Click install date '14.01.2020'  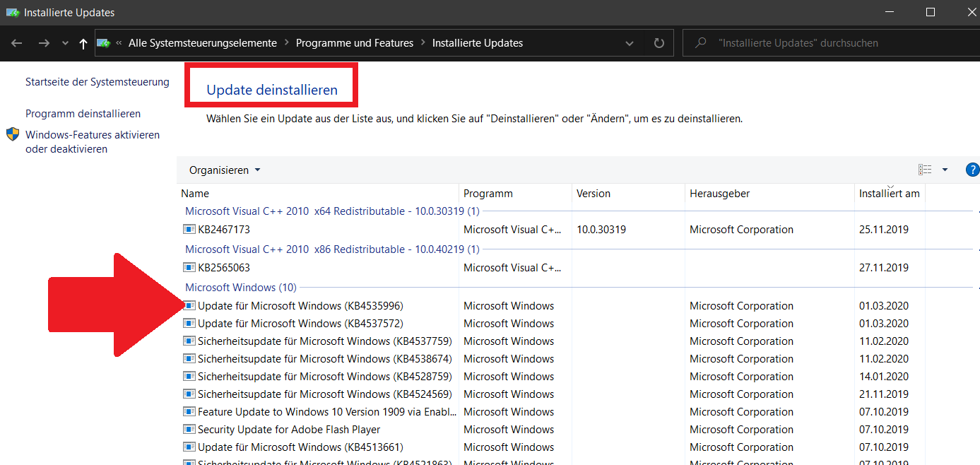[884, 377]
